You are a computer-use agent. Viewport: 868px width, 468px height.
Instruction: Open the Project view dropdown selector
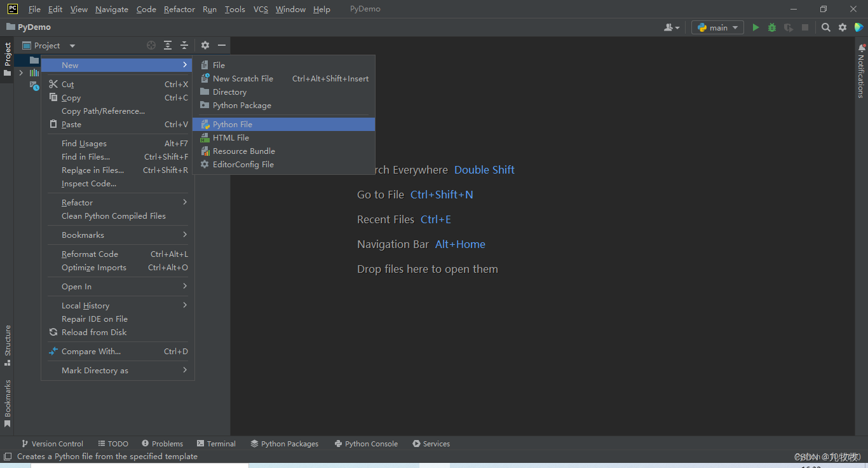coord(49,45)
